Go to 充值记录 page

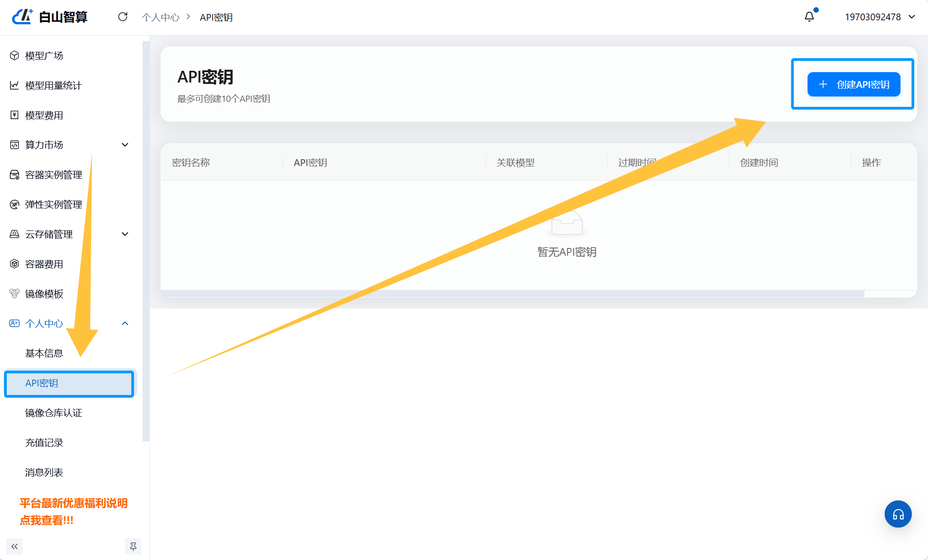click(x=44, y=442)
